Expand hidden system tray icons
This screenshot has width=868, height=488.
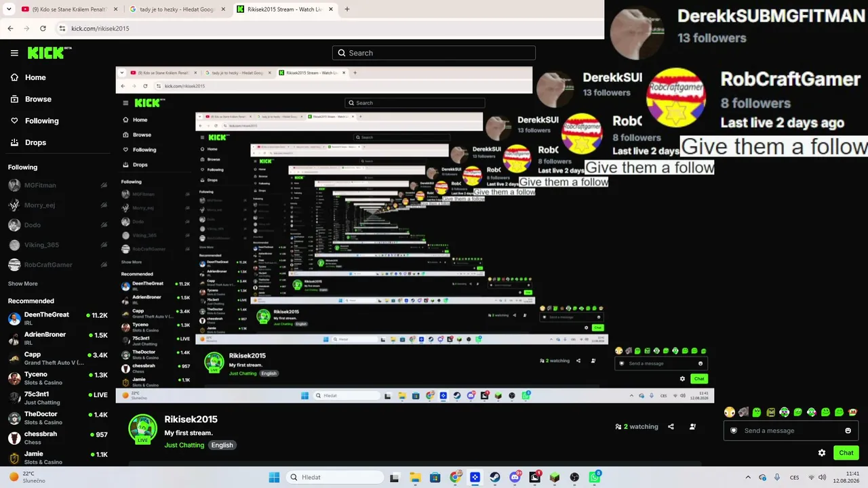point(748,477)
